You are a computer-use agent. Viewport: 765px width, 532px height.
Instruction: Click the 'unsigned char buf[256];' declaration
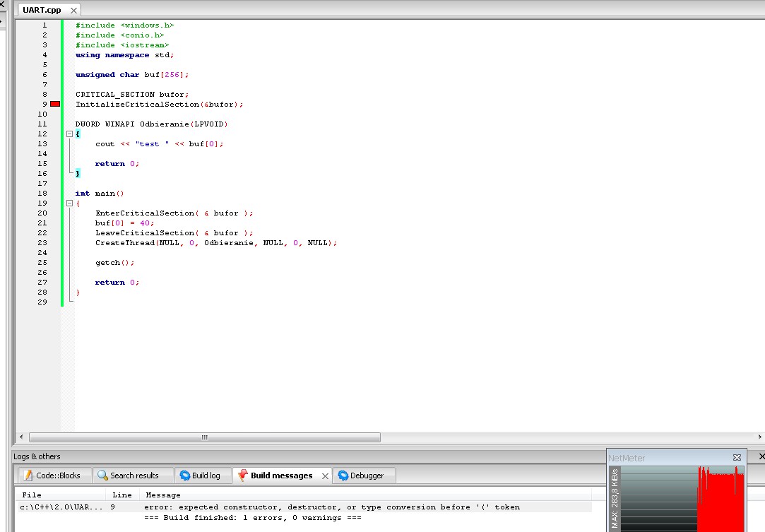coord(131,75)
